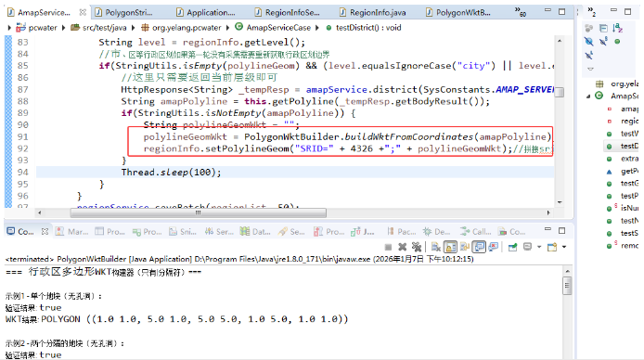The image size is (644, 360).
Task: Toggle hide static members in Outline
Action: [x=603, y=42]
